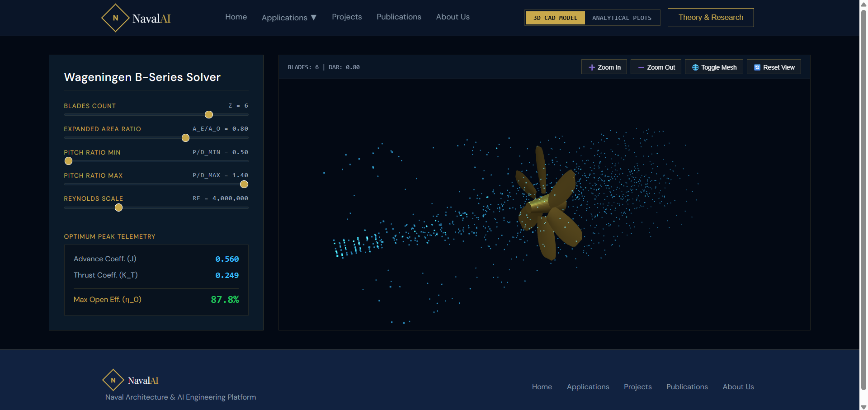Click the 'Z = 6' blades value

point(238,106)
